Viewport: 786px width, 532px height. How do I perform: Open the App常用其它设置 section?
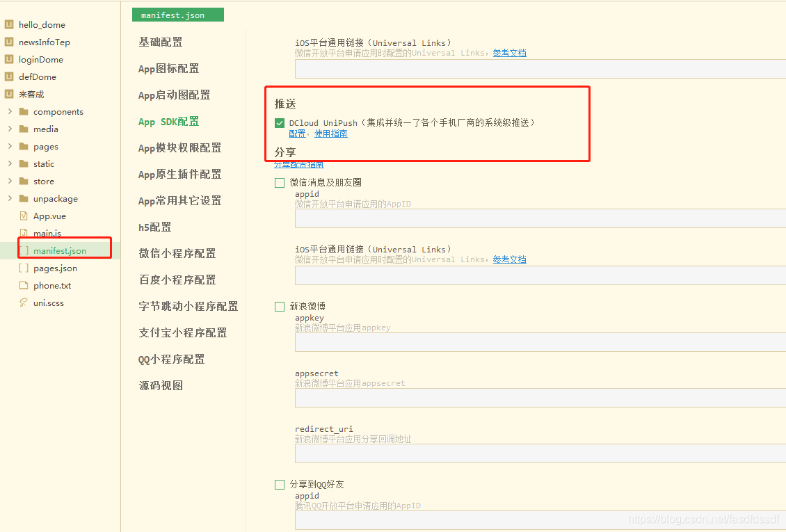coord(179,201)
